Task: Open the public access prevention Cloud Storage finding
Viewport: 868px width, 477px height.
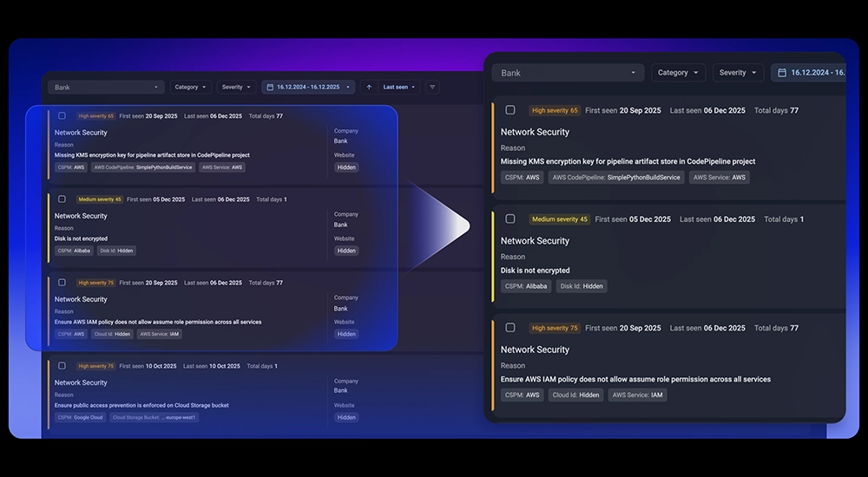Action: [x=141, y=405]
